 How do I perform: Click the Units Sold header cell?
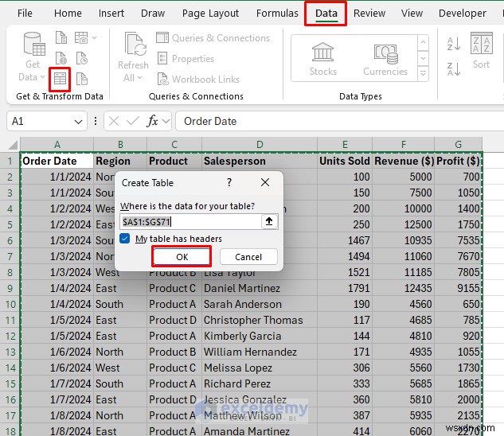click(x=345, y=161)
